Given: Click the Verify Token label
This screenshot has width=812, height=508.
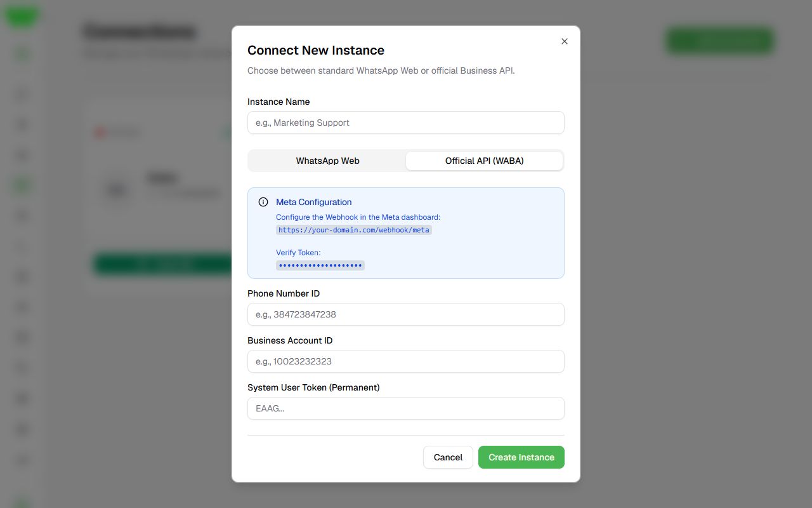Looking at the screenshot, I should click(x=298, y=253).
